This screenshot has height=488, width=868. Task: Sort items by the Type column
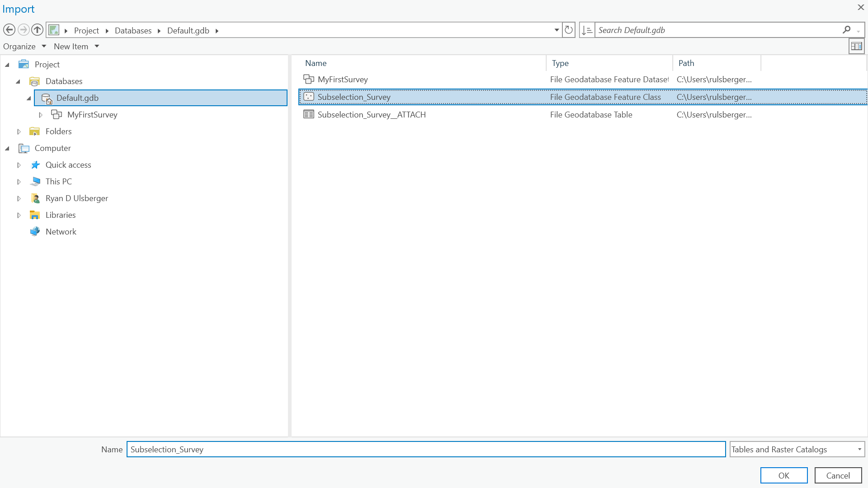(x=561, y=63)
